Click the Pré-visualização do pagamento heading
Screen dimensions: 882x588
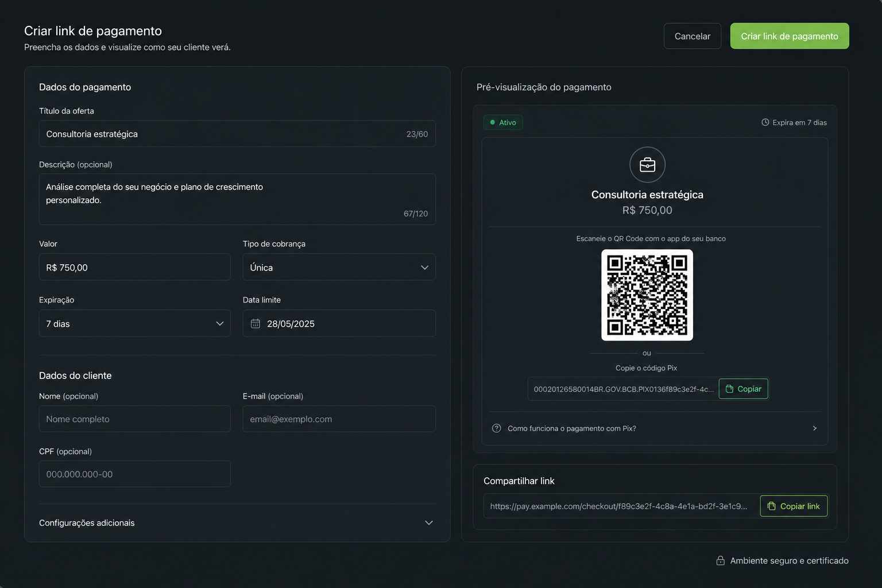click(544, 87)
